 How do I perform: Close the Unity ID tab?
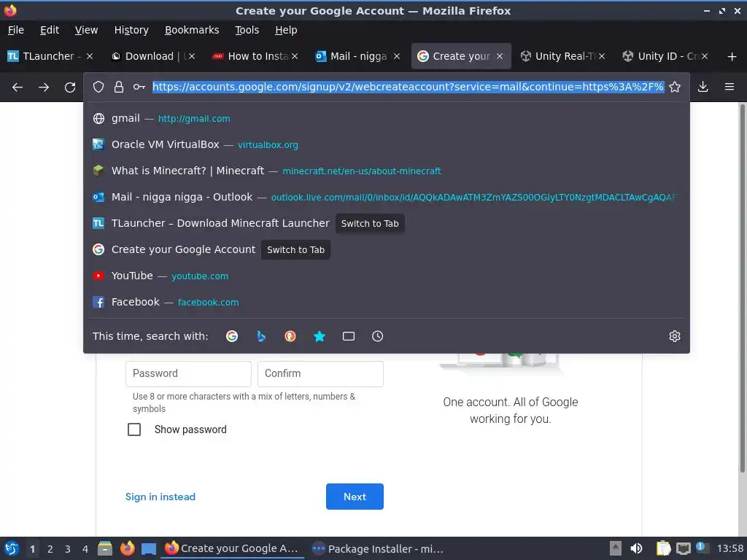click(x=705, y=56)
